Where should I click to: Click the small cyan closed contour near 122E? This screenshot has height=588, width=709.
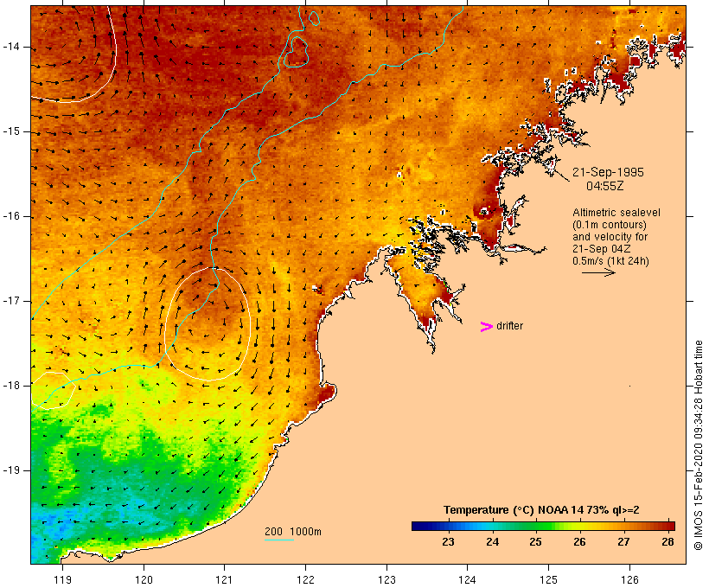click(x=314, y=18)
